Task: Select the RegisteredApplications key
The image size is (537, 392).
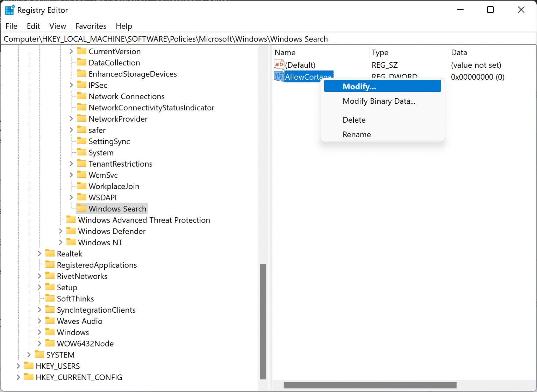Action: tap(97, 265)
